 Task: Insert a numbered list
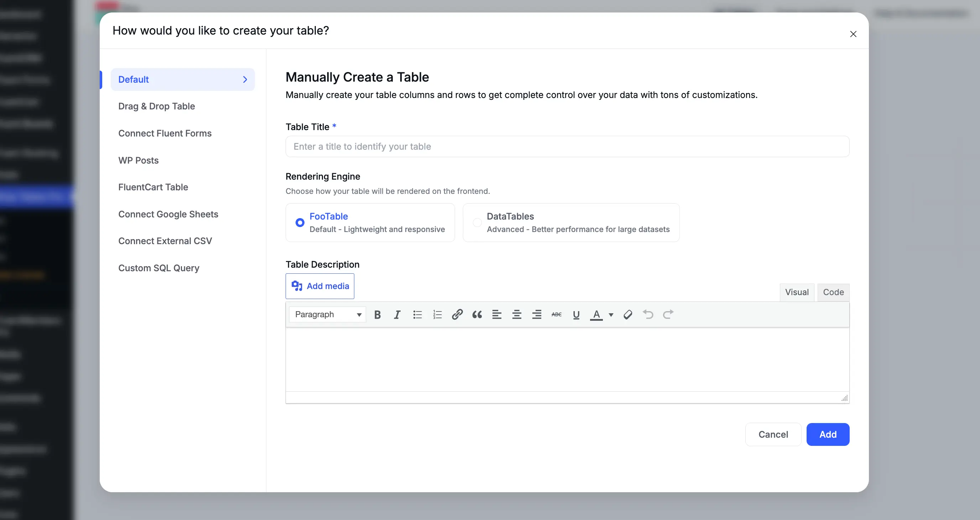437,314
